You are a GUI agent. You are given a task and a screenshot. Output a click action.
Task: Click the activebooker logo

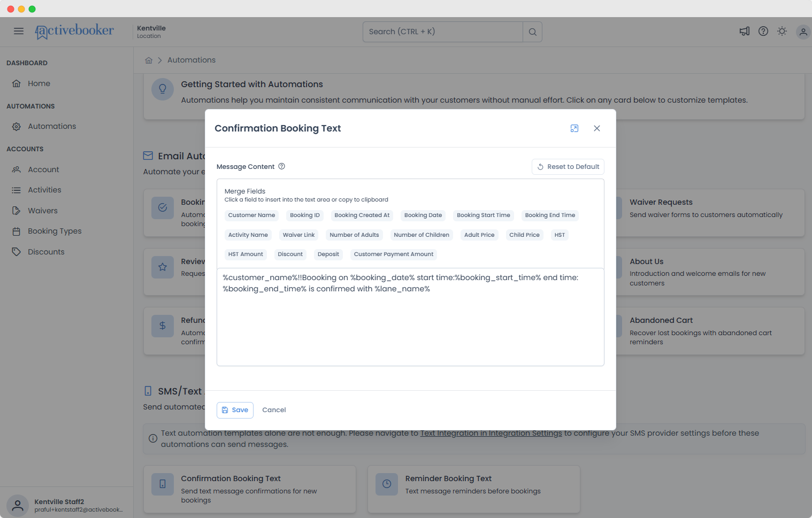click(74, 31)
